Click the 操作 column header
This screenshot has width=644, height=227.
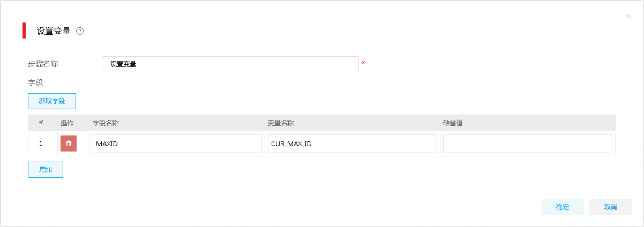pyautogui.click(x=67, y=123)
